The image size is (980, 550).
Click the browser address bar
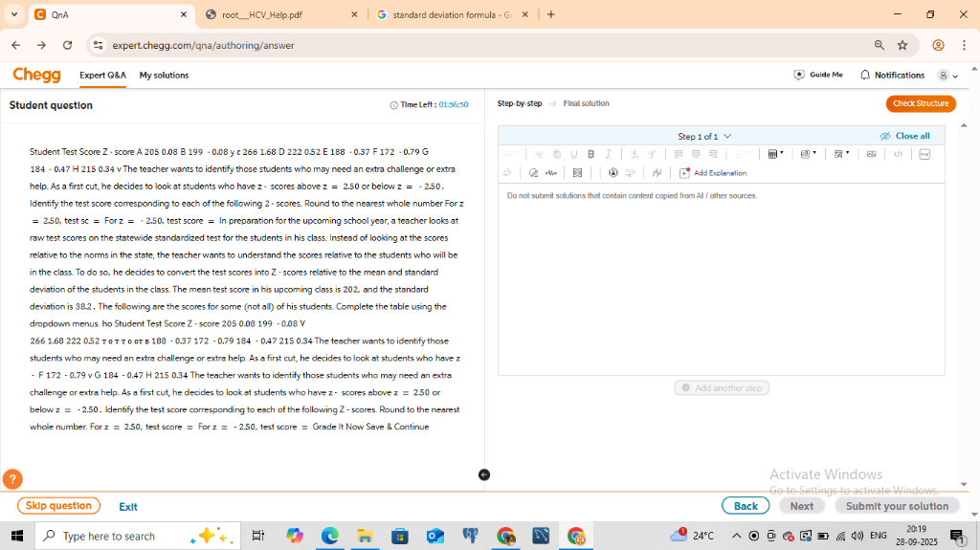tap(487, 45)
